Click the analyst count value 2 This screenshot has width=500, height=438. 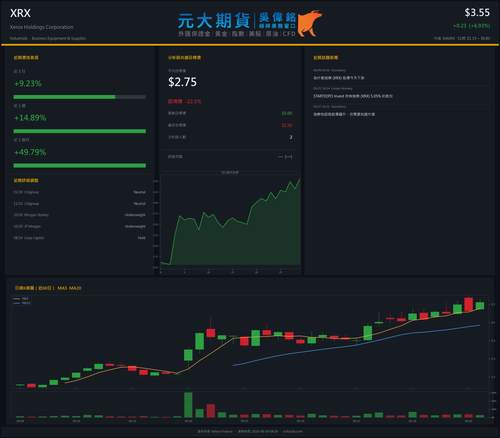pyautogui.click(x=291, y=137)
